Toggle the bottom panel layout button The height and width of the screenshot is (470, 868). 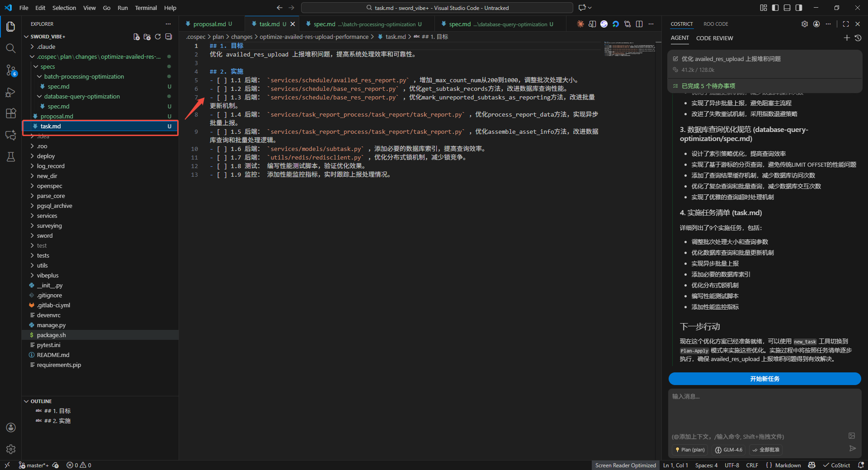pyautogui.click(x=787, y=8)
